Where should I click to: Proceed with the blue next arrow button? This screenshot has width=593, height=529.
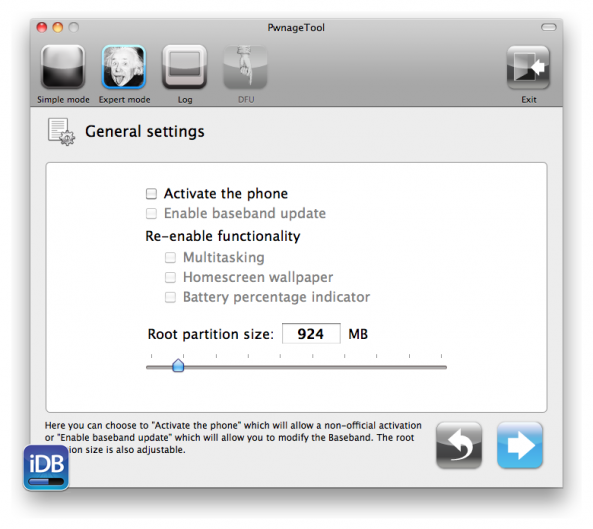(x=520, y=445)
